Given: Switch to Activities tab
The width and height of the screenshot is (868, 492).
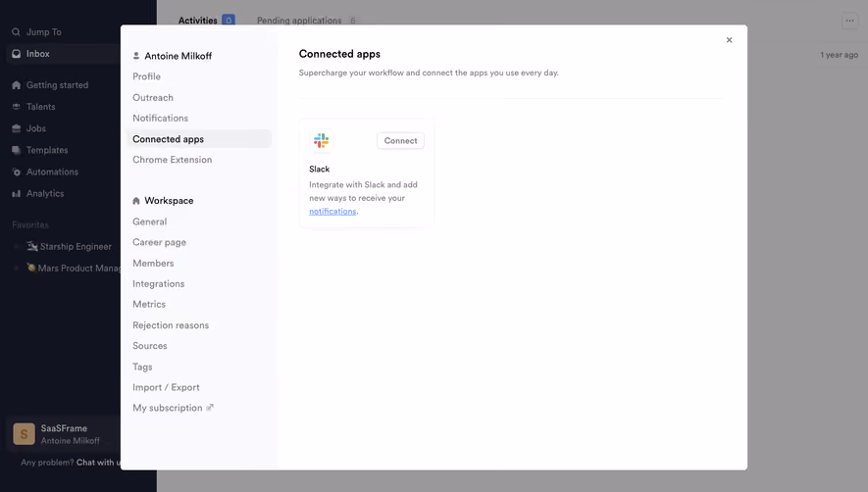Looking at the screenshot, I should point(197,21).
